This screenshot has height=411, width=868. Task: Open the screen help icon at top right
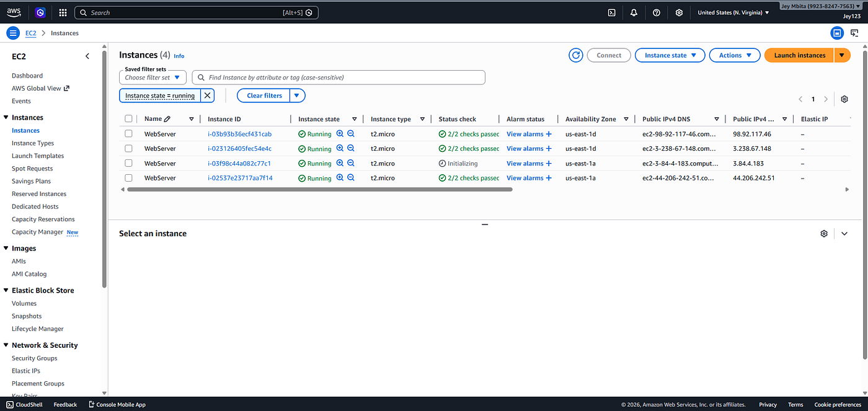[854, 33]
